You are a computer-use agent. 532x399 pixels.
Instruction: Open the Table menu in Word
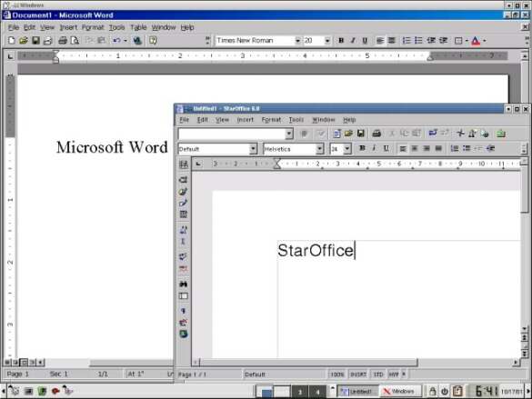(138, 27)
